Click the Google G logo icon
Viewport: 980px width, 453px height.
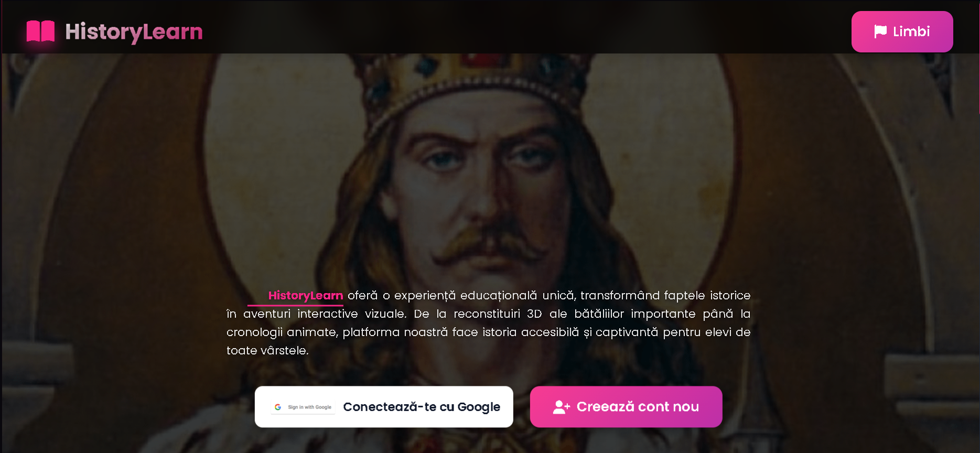(x=278, y=407)
